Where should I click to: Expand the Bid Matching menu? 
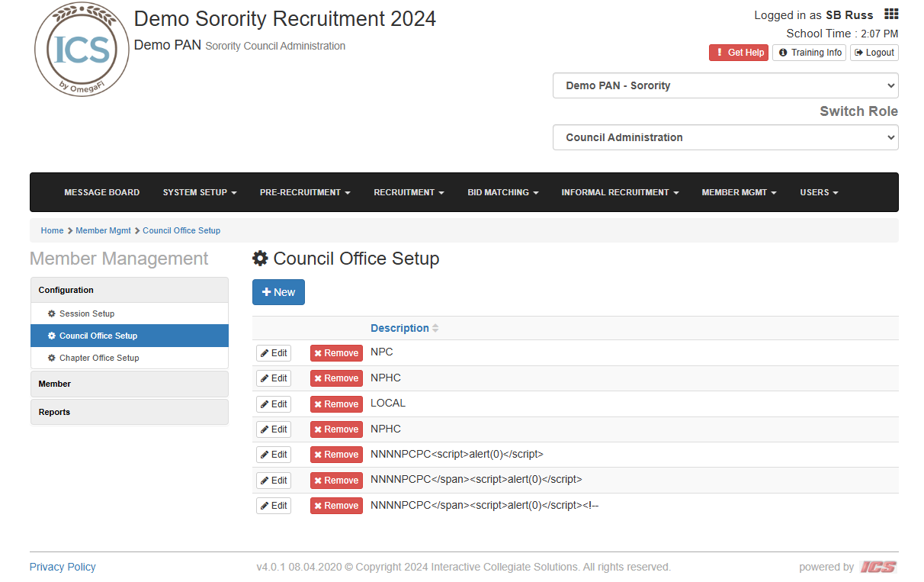(x=502, y=192)
